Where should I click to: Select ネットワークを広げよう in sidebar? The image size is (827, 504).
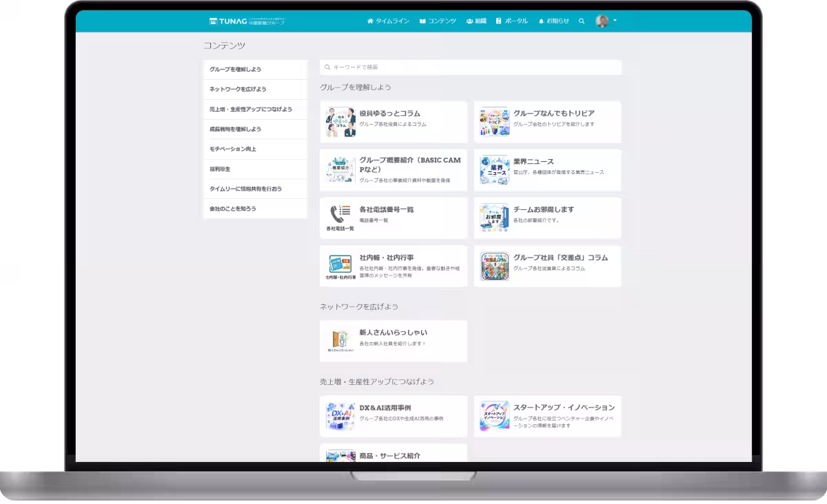(x=255, y=90)
